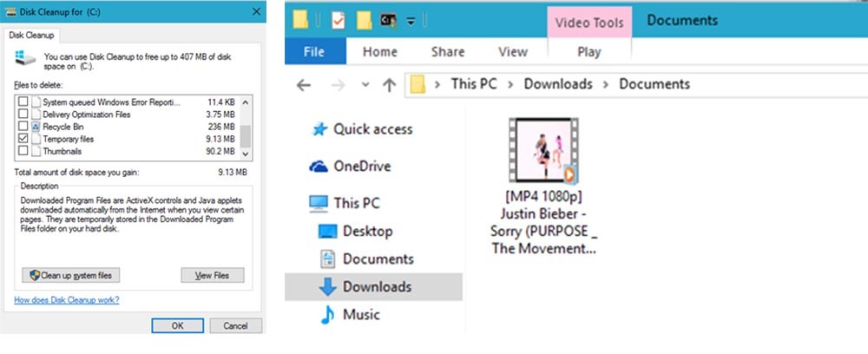This screenshot has width=868, height=354.
Task: Expand the chevron between This PC and Downloads
Action: 510,85
